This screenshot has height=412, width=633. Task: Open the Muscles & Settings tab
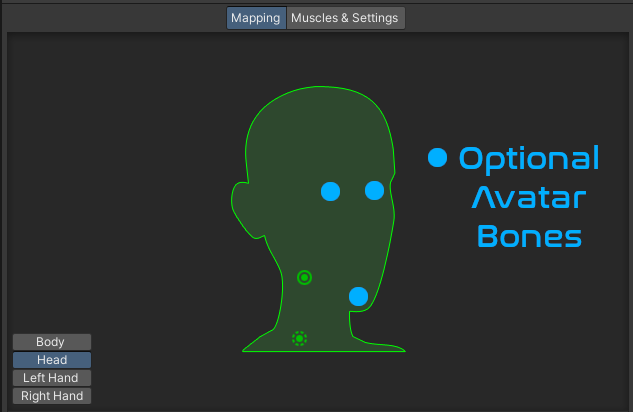pyautogui.click(x=345, y=18)
